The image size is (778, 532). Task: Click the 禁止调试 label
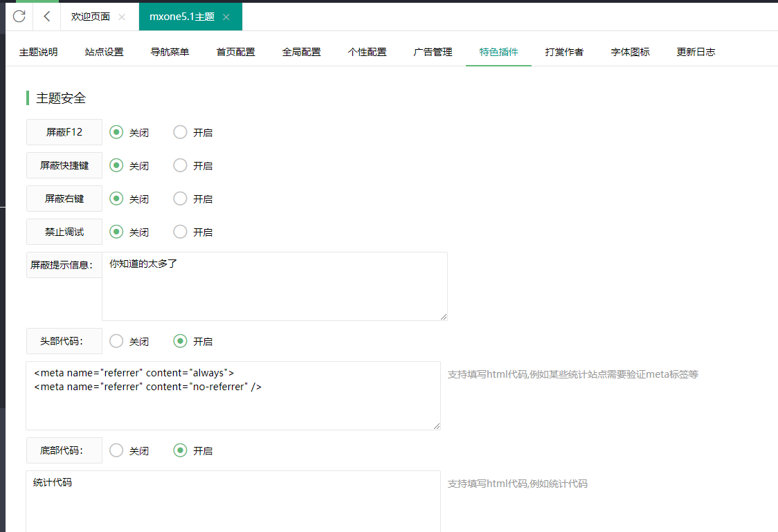coord(64,232)
